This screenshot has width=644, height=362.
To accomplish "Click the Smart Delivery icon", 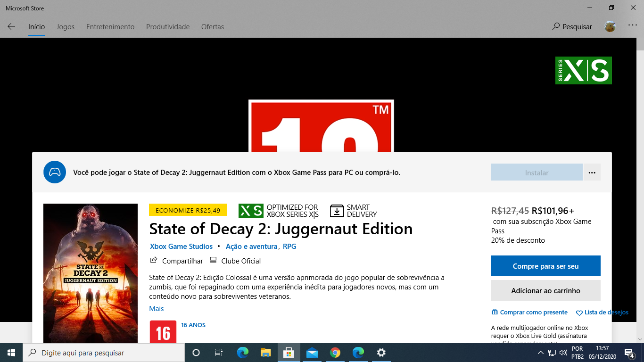I will (x=337, y=211).
